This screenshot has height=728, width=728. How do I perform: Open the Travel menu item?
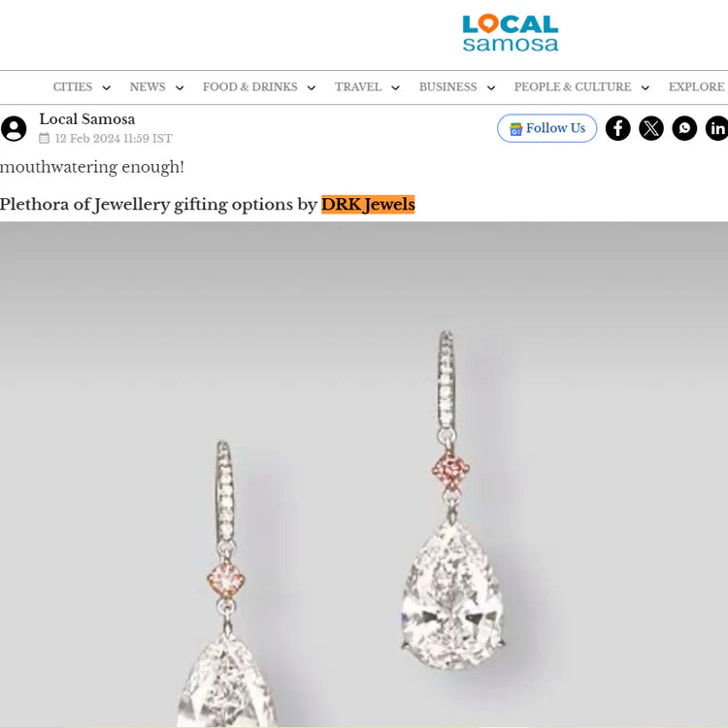[x=357, y=86]
